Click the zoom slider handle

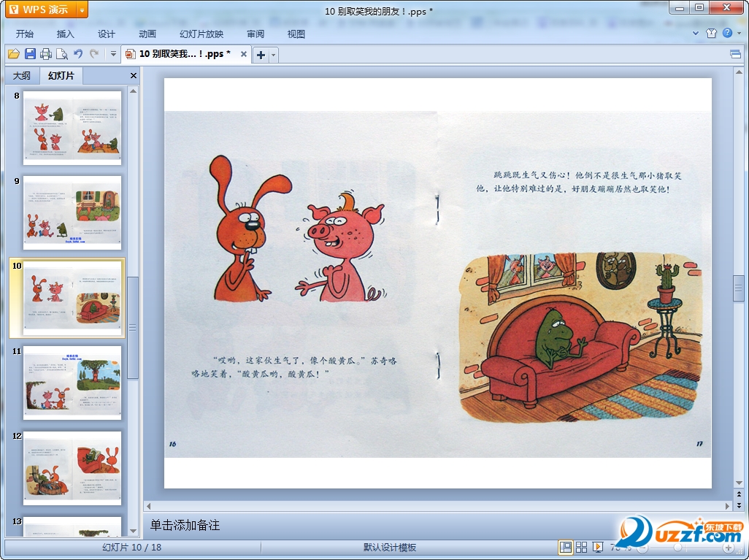click(x=678, y=548)
